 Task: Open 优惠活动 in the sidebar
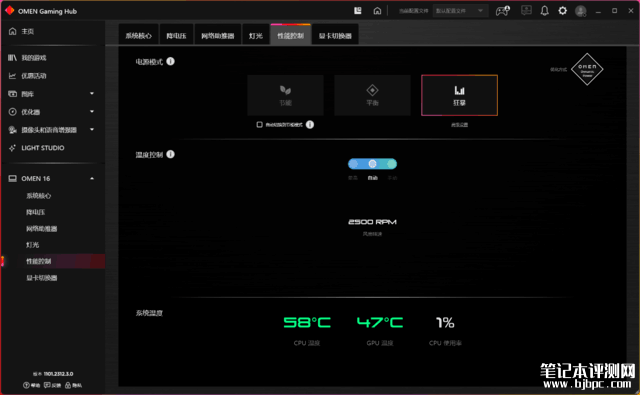click(33, 76)
